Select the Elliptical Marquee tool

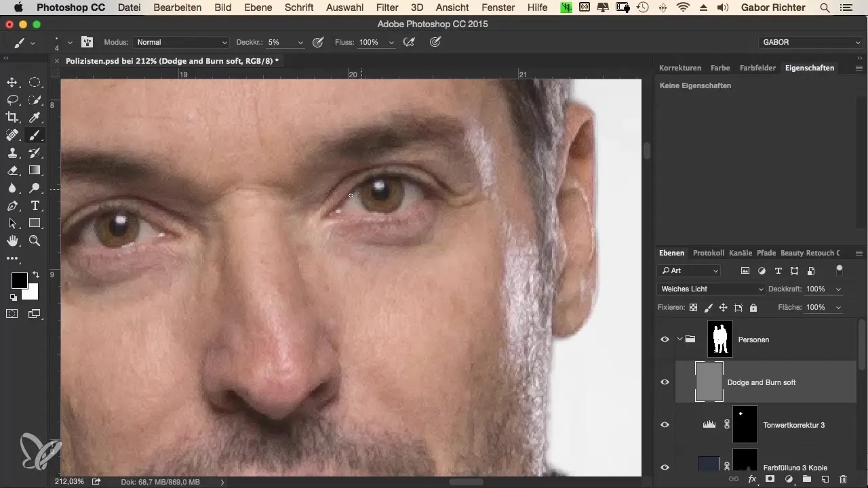(35, 83)
